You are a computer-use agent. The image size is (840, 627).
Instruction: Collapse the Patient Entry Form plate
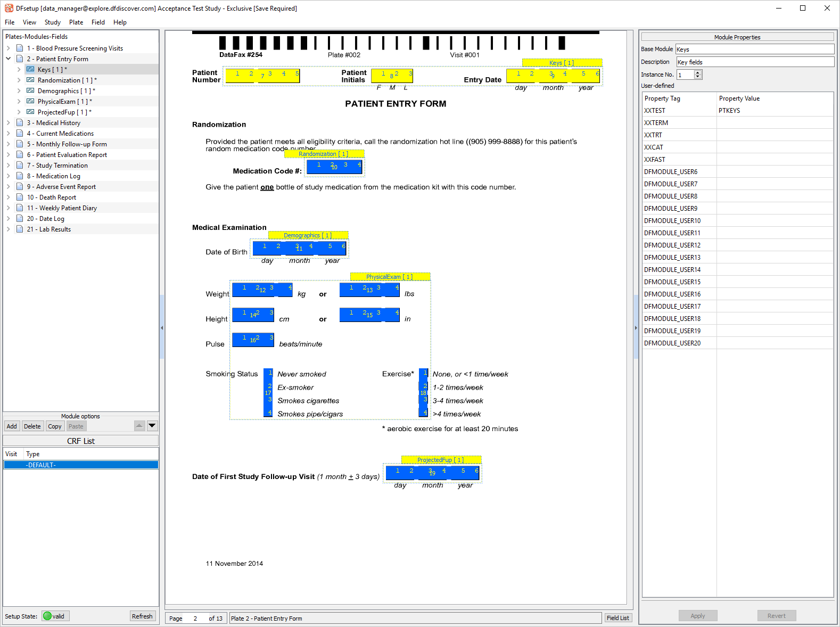pos(9,59)
